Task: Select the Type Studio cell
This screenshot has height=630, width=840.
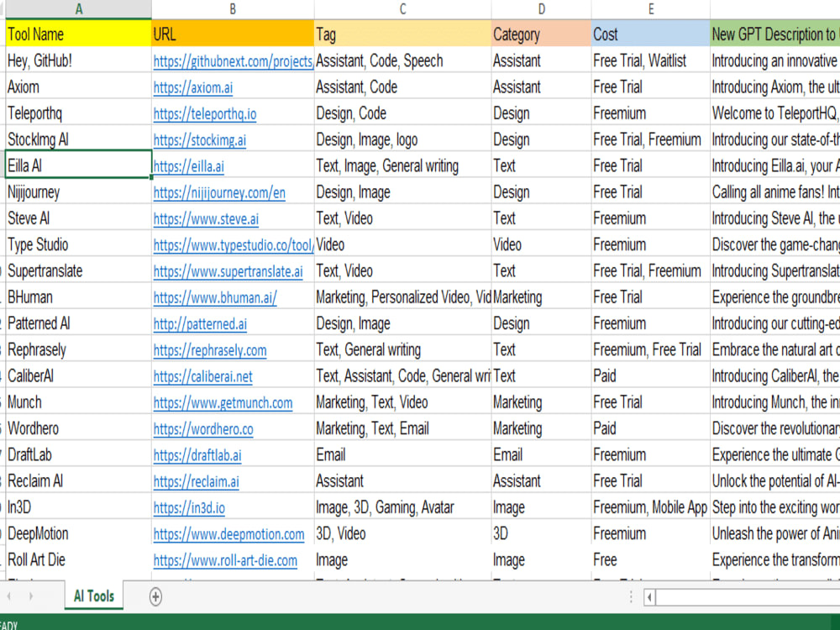Action: [79, 244]
